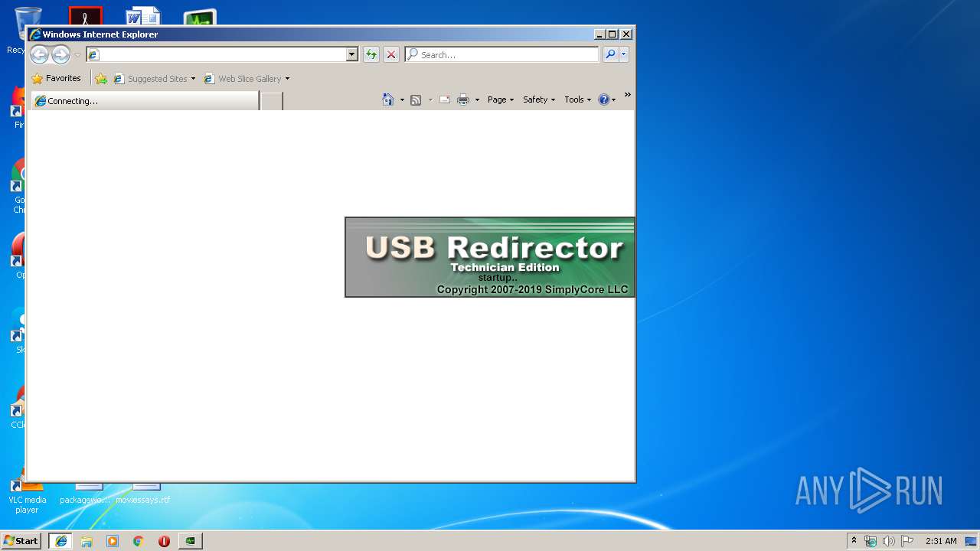Image resolution: width=980 pixels, height=551 pixels.
Task: Expand the Feeds dropdown arrow
Action: click(x=430, y=100)
